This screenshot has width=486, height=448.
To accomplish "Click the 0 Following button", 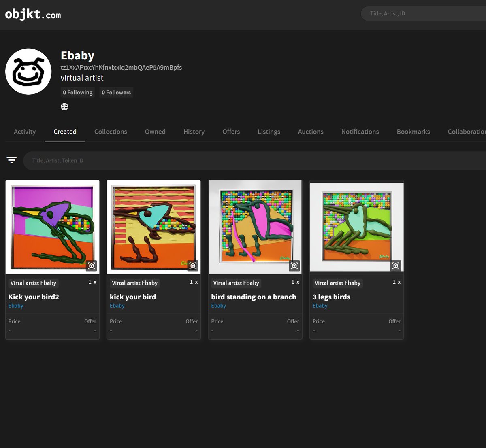I will tap(78, 93).
